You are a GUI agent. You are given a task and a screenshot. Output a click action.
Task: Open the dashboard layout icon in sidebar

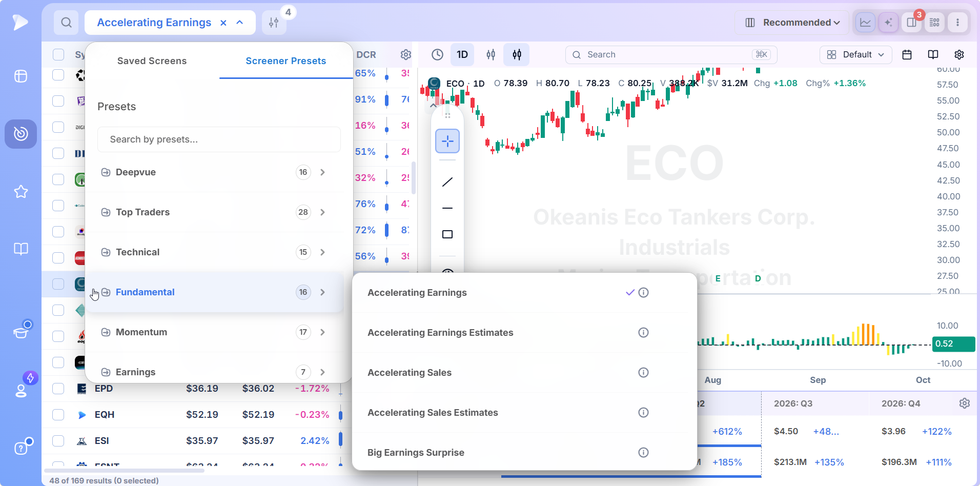coord(21,76)
